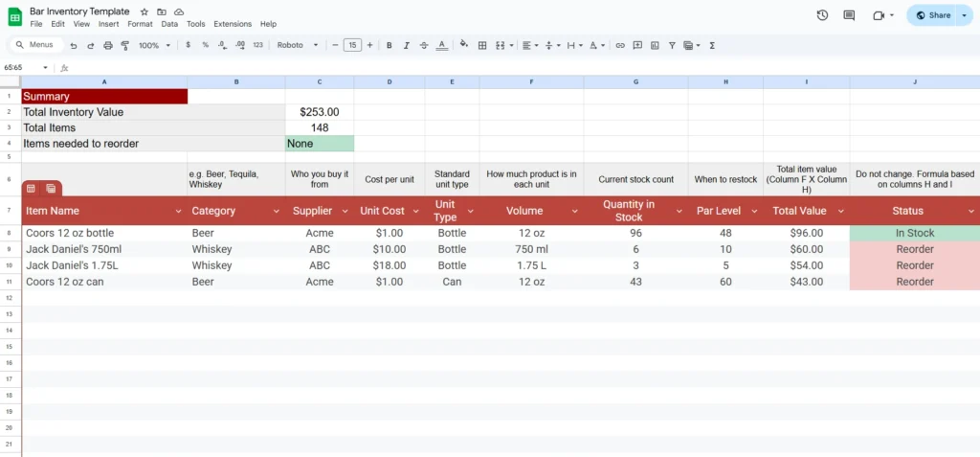Screen dimensions: 980x457
Task: Click the Redo icon
Action: click(x=91, y=45)
